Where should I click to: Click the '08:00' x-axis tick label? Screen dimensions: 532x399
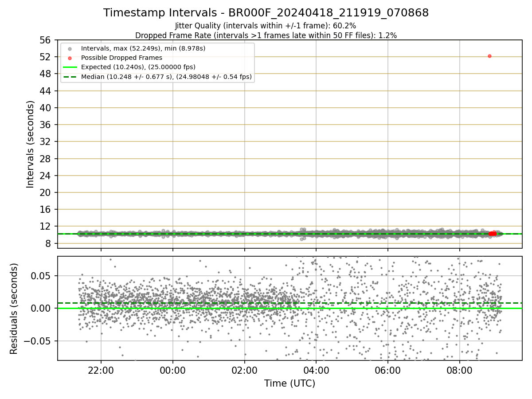coord(459,370)
